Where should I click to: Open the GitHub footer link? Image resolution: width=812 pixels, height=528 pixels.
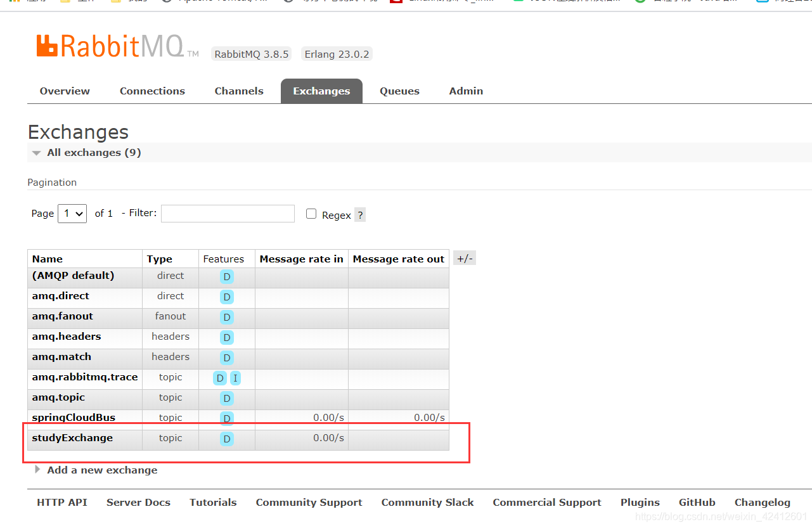tap(697, 503)
